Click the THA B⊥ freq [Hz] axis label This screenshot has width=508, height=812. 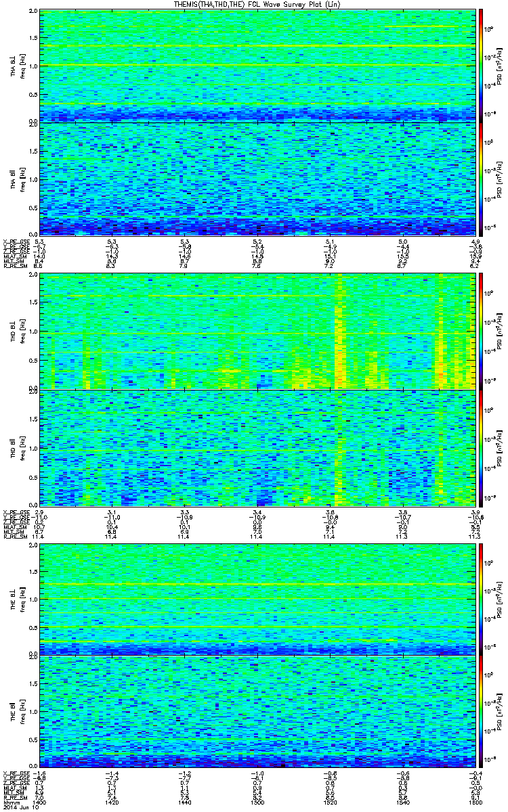tap(16, 67)
